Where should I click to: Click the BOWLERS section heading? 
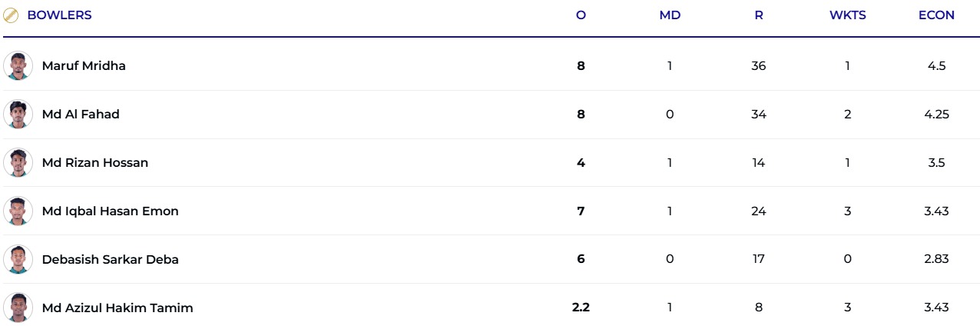(x=59, y=15)
